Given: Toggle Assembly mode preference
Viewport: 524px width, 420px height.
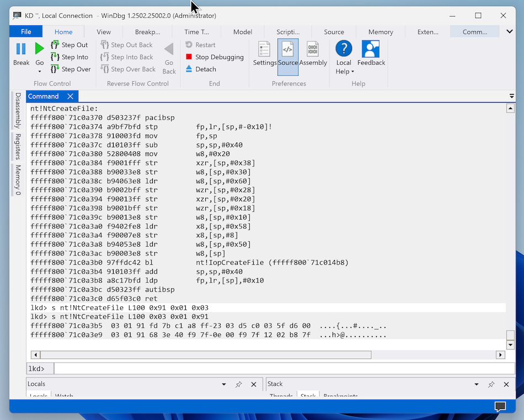Looking at the screenshot, I should 313,54.
